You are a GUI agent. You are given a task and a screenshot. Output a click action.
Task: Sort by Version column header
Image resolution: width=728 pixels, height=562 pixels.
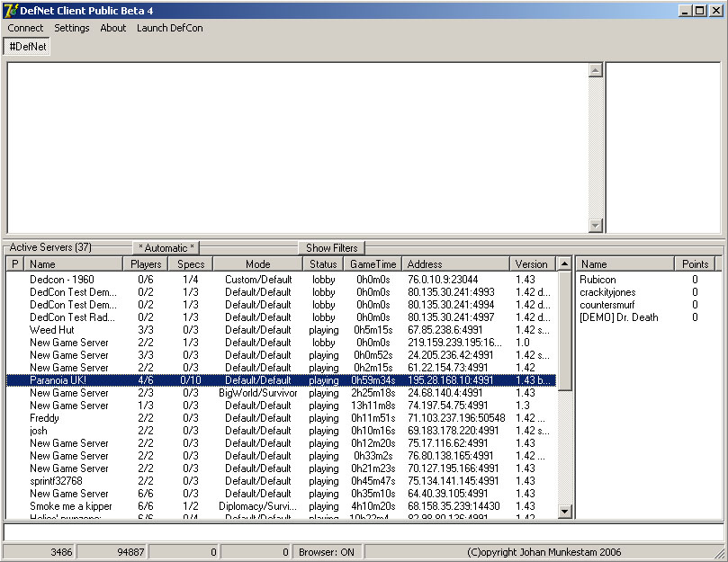pyautogui.click(x=532, y=264)
